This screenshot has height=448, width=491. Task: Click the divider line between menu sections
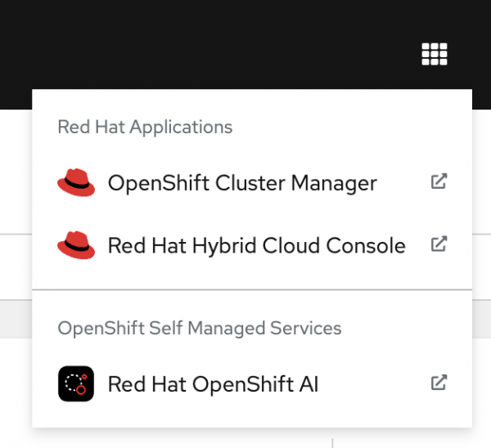[x=252, y=289]
